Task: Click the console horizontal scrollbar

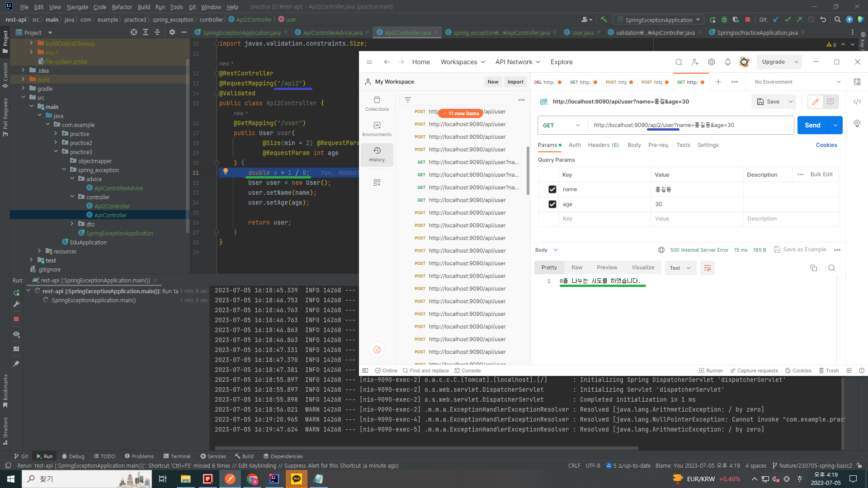Action: pyautogui.click(x=425, y=448)
